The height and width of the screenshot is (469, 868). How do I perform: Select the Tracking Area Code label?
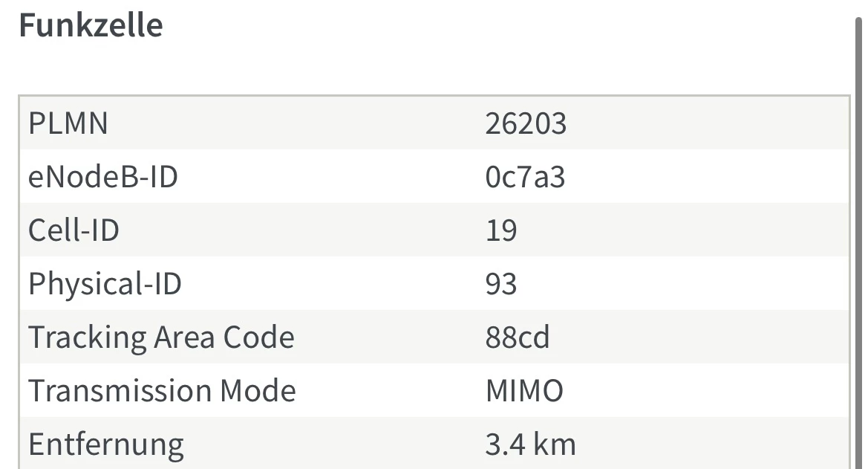161,337
